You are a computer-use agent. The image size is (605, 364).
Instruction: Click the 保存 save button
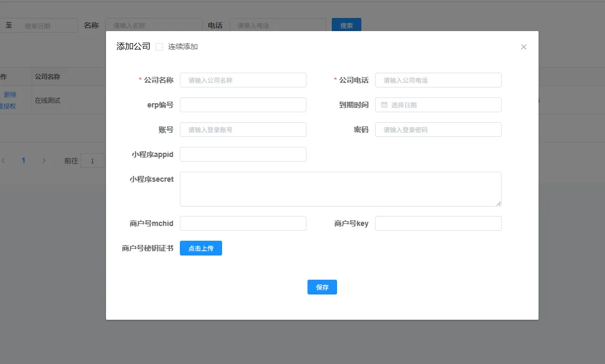tap(322, 287)
